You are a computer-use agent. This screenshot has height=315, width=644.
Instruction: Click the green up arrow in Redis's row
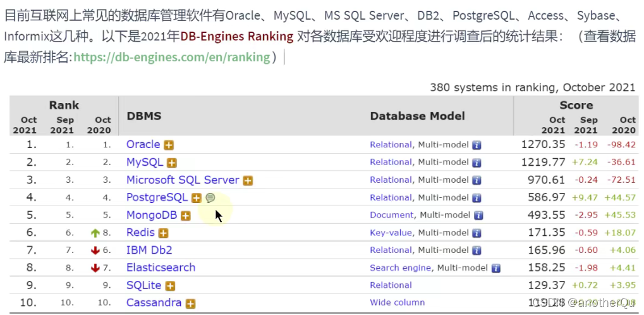click(95, 233)
